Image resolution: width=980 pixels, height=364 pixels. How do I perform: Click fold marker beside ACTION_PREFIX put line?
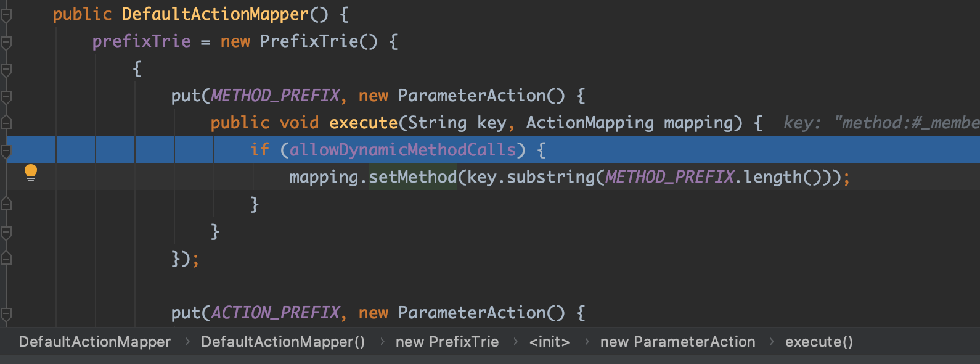(6, 314)
